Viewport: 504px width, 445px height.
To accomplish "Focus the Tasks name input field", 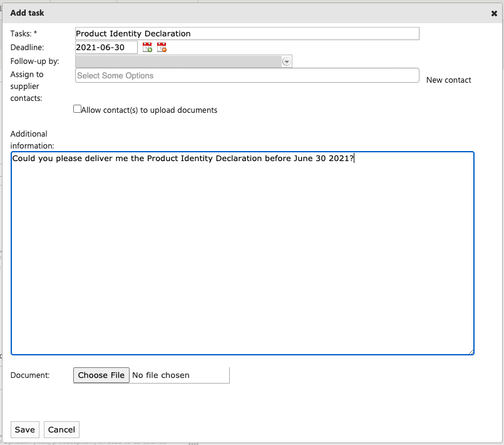I will 247,33.
